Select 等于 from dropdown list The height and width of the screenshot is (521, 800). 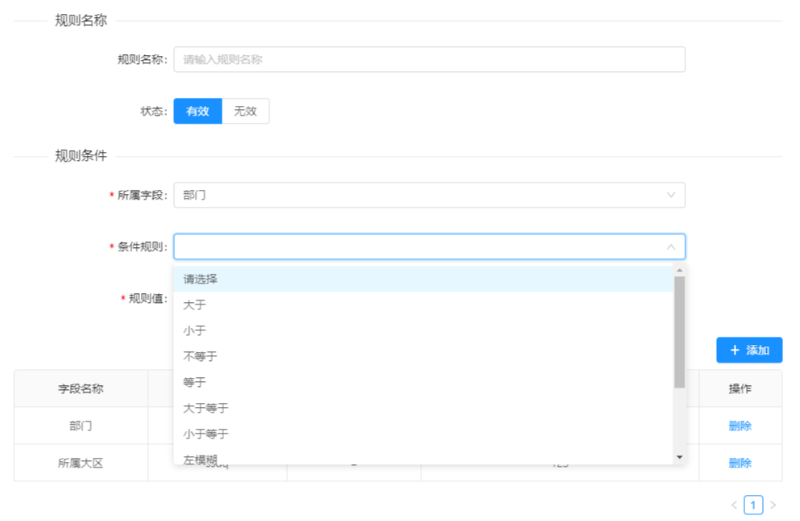(x=423, y=382)
